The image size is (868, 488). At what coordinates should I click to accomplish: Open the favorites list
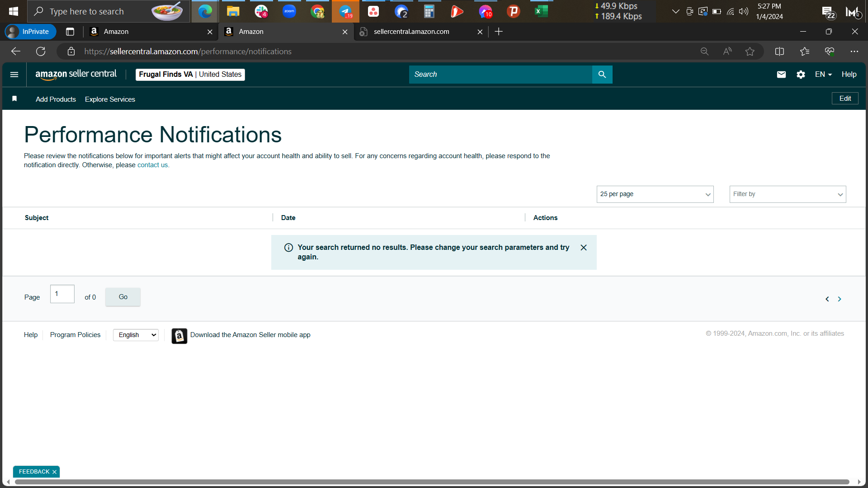pos(805,52)
